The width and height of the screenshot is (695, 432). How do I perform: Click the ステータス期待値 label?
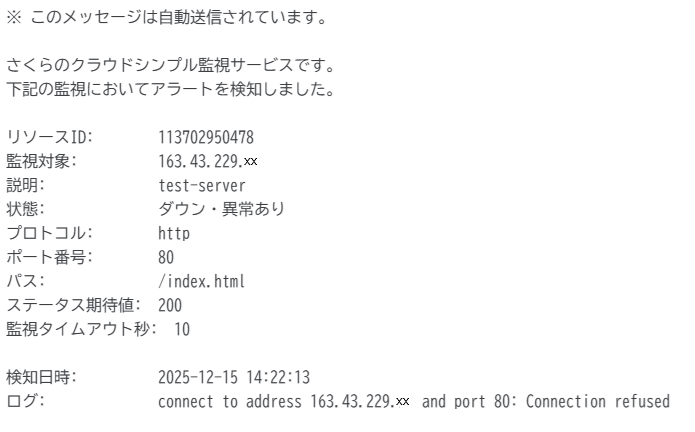tap(74, 305)
